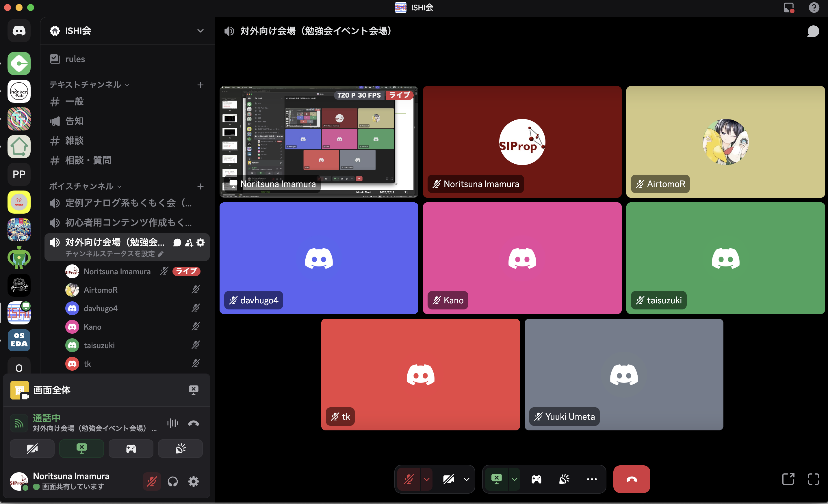Open Discord direct messages home
Screen dimensions: 828x504
19,31
